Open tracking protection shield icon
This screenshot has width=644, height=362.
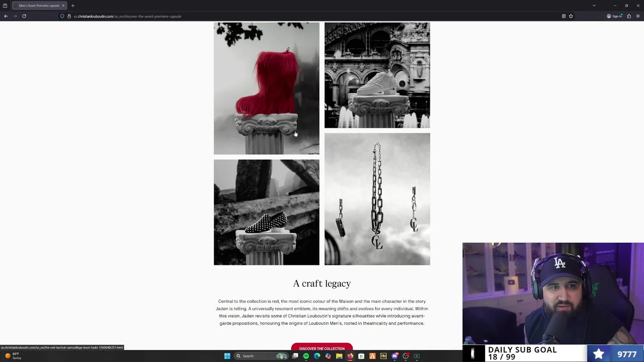(x=62, y=16)
